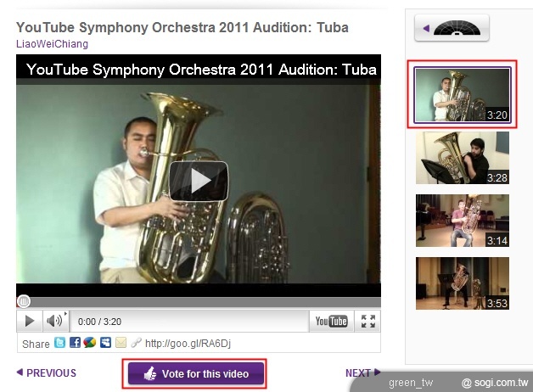The height and width of the screenshot is (392, 533).
Task: Expand volume control small arrow
Action: [x=65, y=314]
